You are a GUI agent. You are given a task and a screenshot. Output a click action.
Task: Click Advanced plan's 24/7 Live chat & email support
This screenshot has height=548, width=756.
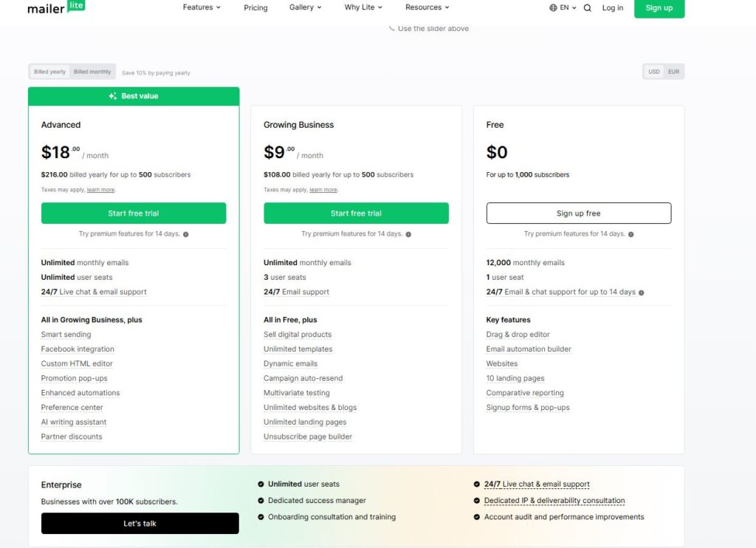94,292
